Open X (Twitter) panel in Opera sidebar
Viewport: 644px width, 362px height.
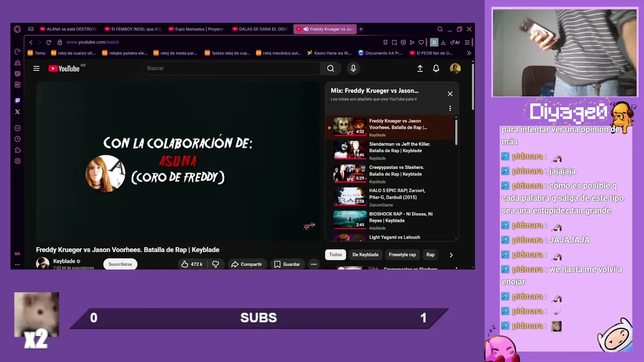tap(18, 112)
